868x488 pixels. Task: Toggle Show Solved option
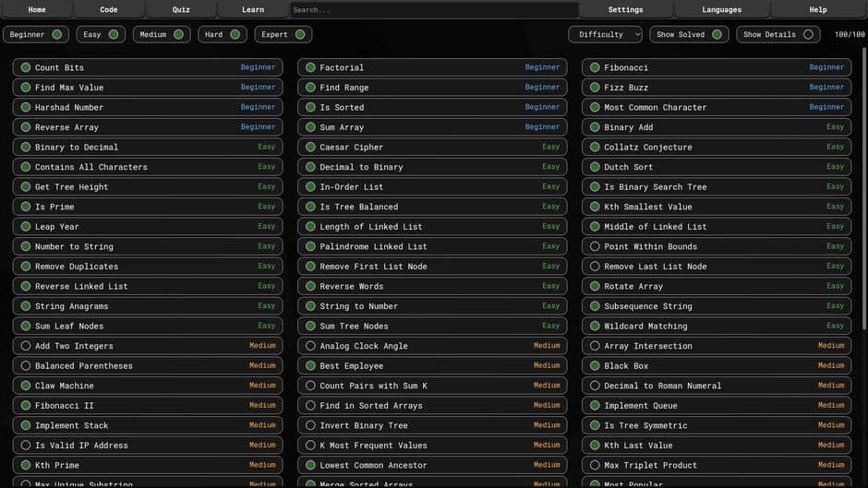[689, 34]
